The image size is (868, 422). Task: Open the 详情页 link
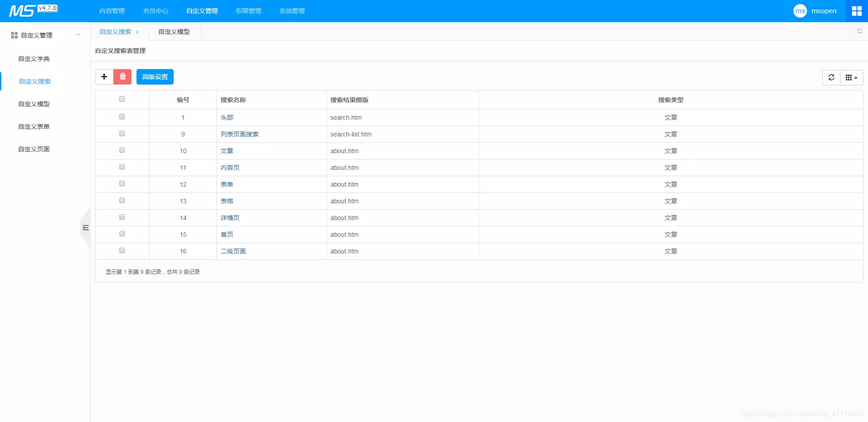pyautogui.click(x=230, y=218)
